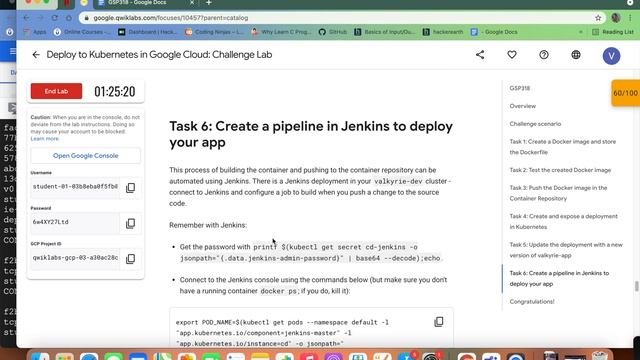The width and height of the screenshot is (640, 360).
Task: Click the docker ps code text
Action: [x=278, y=291]
